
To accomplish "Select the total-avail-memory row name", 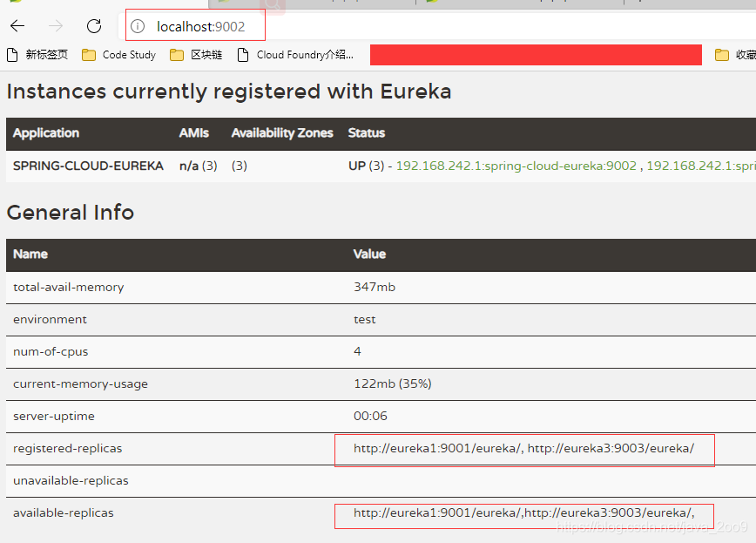I will (x=69, y=287).
